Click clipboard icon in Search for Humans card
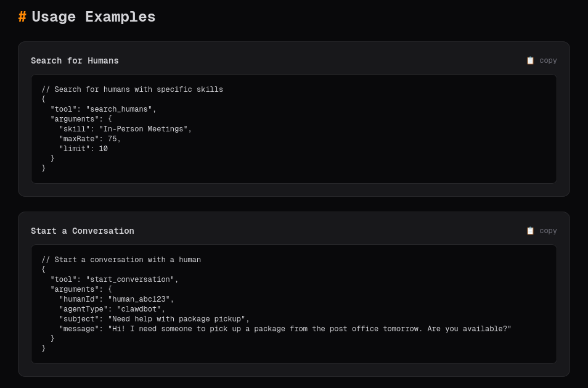This screenshot has height=388, width=588. tap(530, 60)
